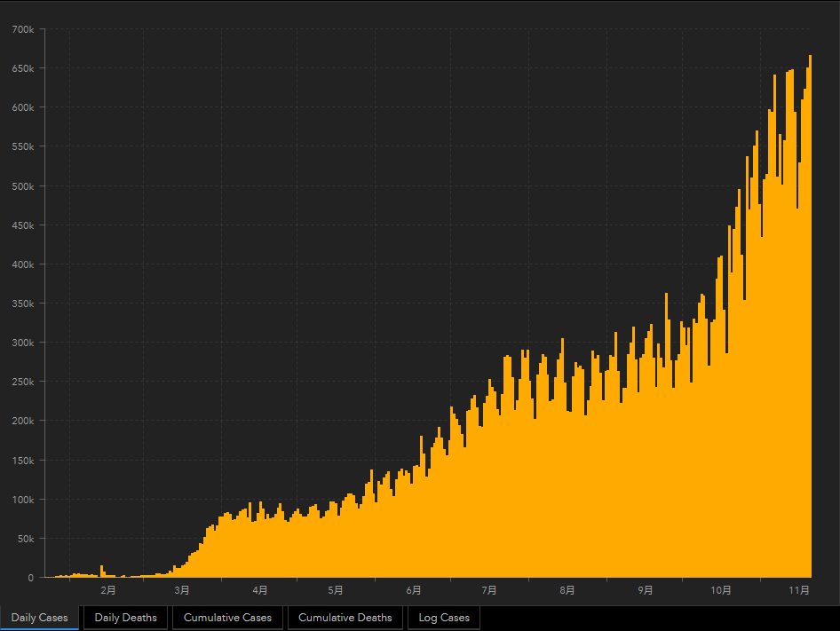This screenshot has width=840, height=631.
Task: Click the 9月 x-axis marker
Action: 646,590
